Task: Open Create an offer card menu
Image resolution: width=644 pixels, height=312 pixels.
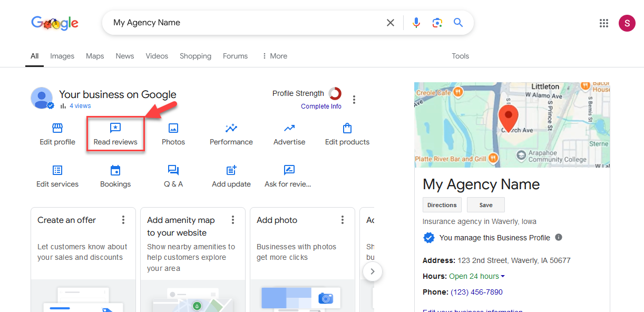Action: coord(123,220)
